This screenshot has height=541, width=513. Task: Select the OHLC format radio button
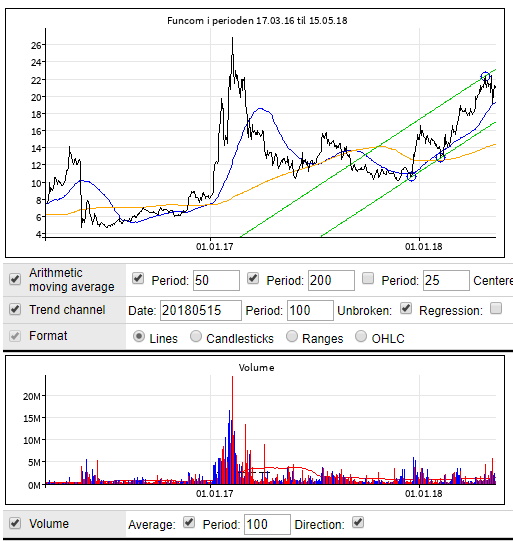tap(361, 336)
